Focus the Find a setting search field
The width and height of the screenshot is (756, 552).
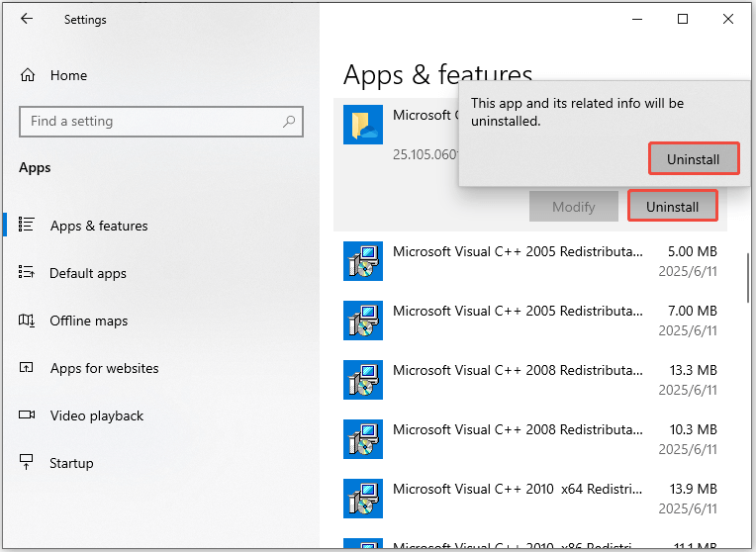(x=161, y=122)
